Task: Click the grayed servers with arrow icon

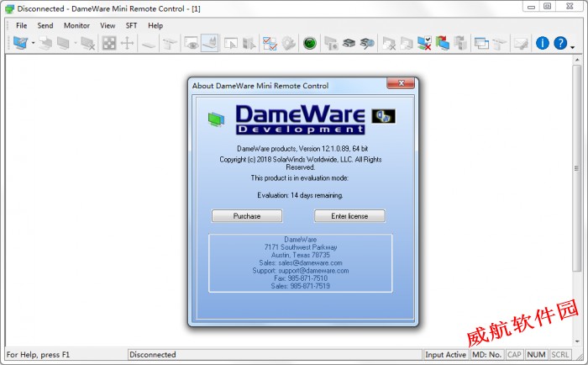Action: coord(249,43)
